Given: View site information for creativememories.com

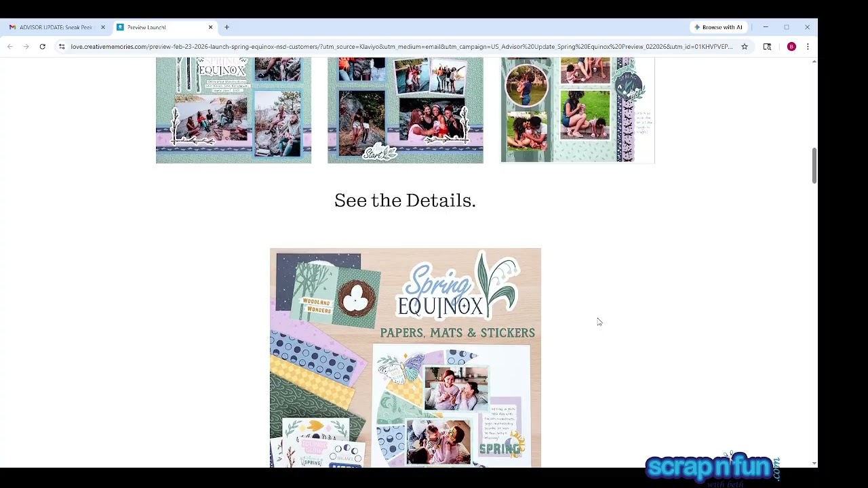Looking at the screenshot, I should point(61,47).
